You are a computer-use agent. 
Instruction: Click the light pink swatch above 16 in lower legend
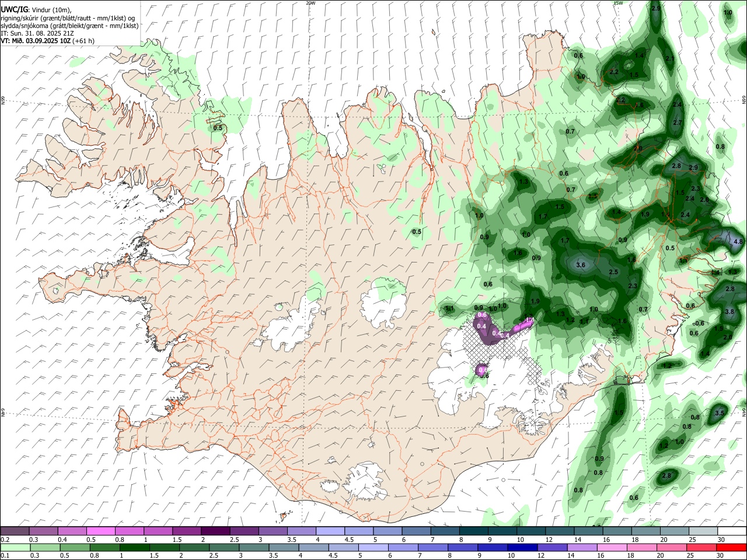612,548
